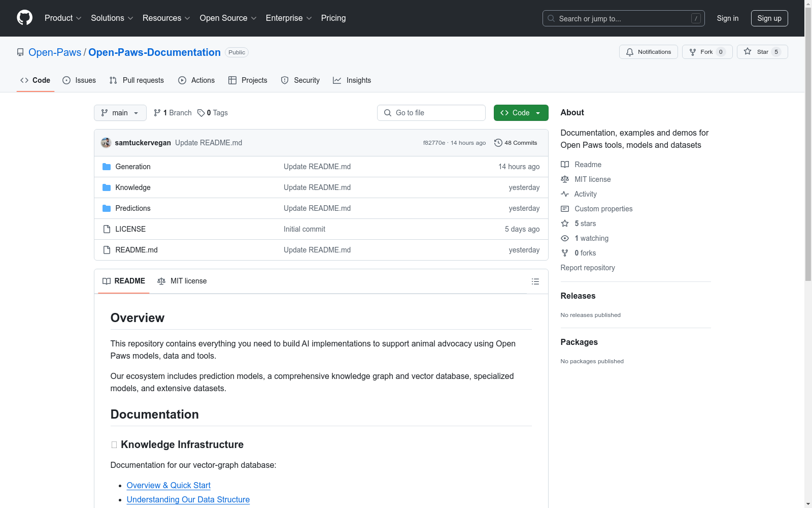Expand the Open Source menu
The image size is (812, 508).
point(228,18)
